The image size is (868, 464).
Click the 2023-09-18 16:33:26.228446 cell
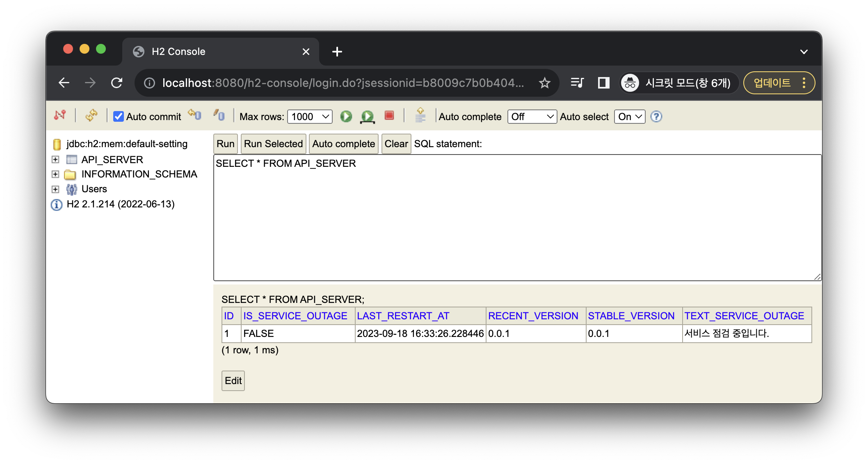[x=420, y=334]
